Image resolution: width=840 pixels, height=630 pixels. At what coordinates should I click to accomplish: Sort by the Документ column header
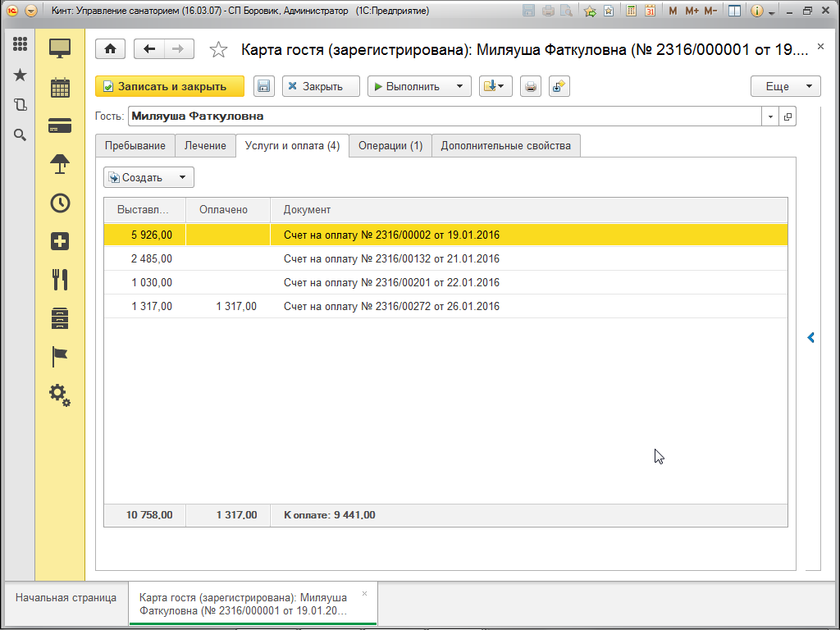click(x=529, y=210)
